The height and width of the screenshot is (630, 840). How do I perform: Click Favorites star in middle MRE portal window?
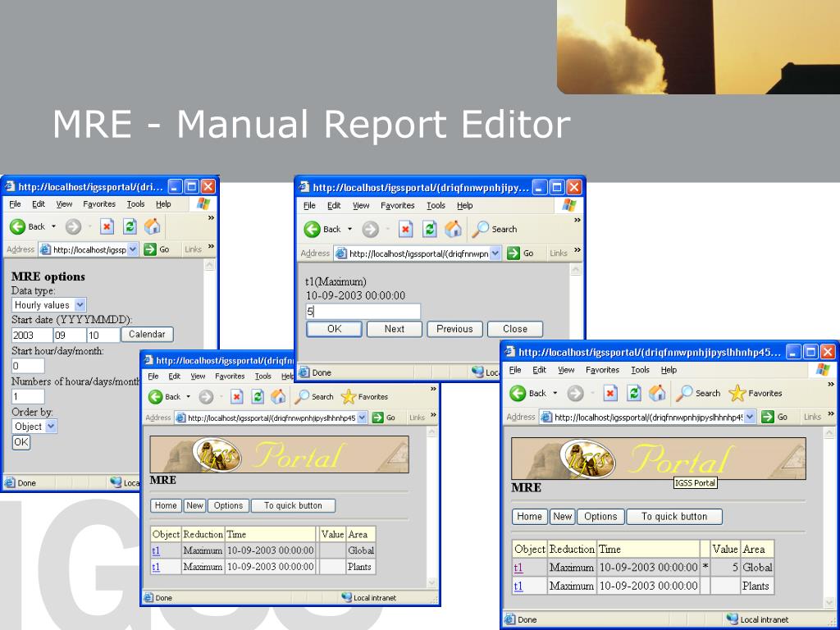(349, 396)
